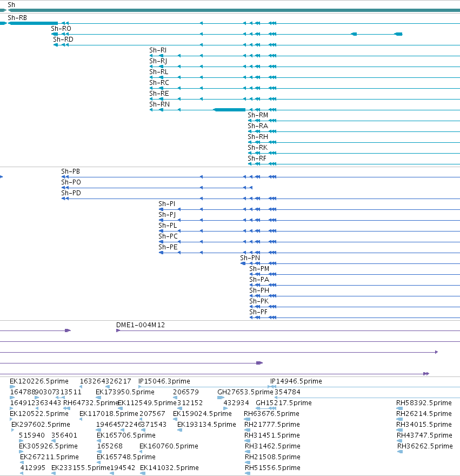The height and width of the screenshot is (476, 460).
Task: Open the Sh-PO protein label
Action: [71, 182]
